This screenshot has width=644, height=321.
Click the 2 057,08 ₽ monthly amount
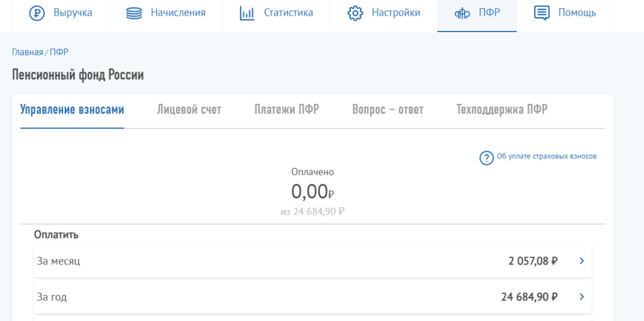click(533, 261)
